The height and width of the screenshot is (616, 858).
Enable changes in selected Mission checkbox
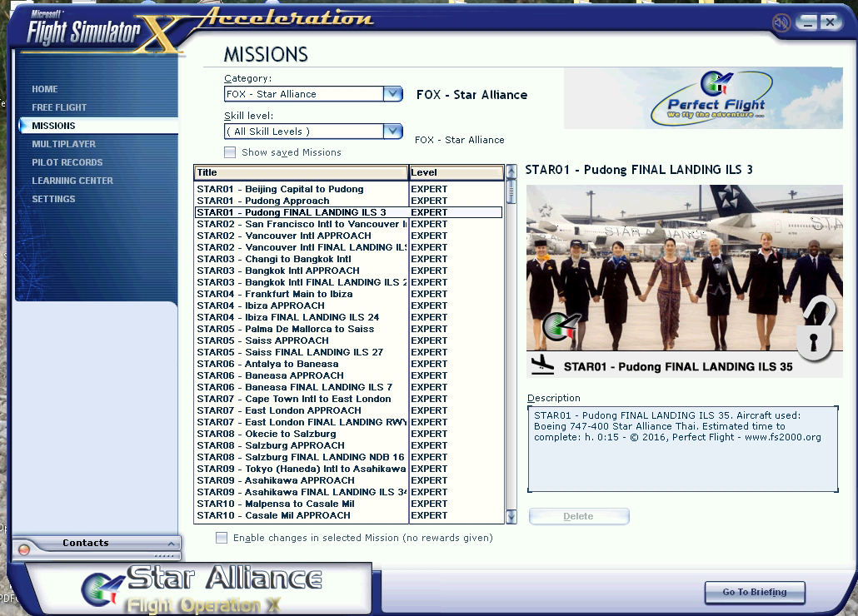coord(222,538)
